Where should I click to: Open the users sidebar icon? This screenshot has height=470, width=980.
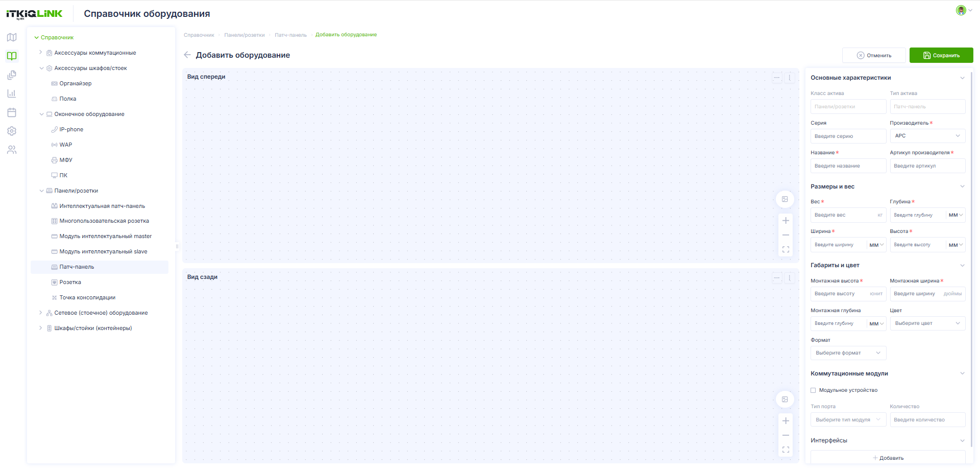(x=12, y=150)
